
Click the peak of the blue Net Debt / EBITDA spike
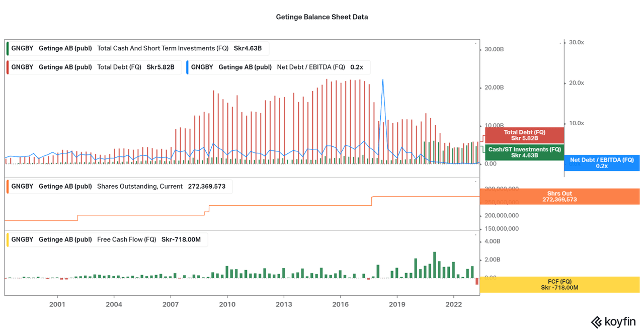383,79
